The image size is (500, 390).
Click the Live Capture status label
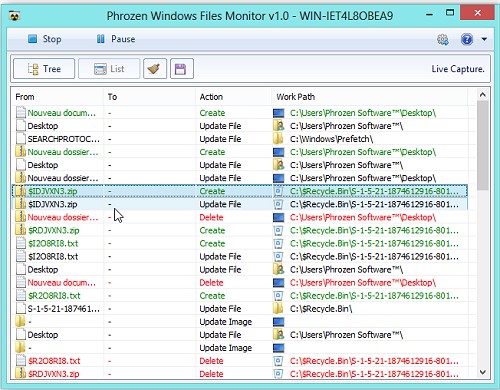pos(458,69)
